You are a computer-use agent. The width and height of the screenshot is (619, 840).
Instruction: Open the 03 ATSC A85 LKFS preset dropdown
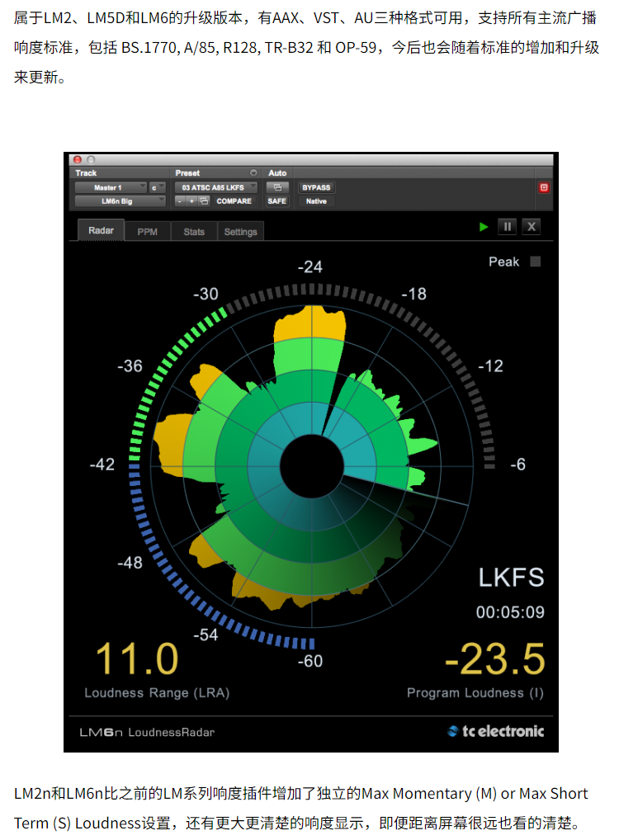[x=216, y=187]
